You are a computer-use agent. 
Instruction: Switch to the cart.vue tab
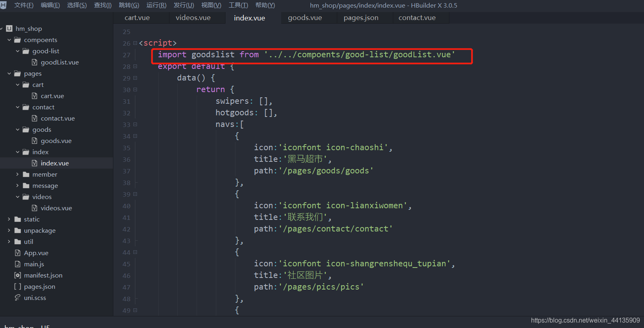[x=137, y=18]
